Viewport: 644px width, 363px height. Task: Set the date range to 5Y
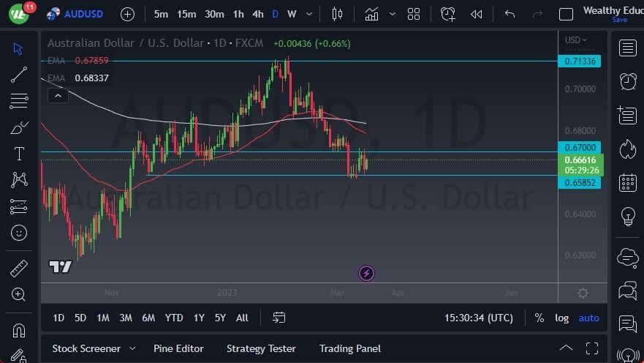[220, 318]
